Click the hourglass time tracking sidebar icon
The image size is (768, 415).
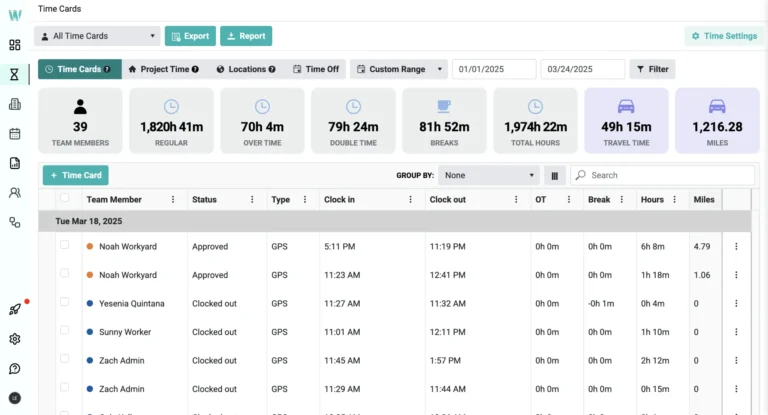click(15, 74)
